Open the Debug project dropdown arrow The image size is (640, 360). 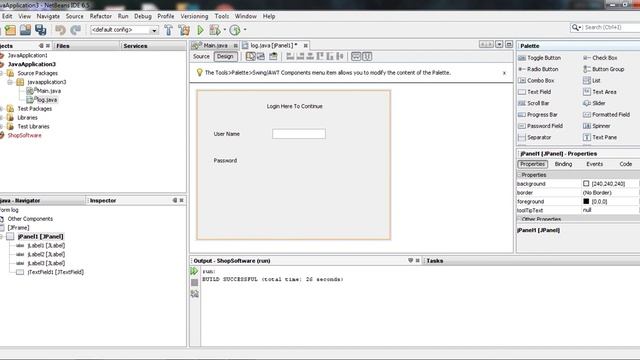(x=224, y=29)
